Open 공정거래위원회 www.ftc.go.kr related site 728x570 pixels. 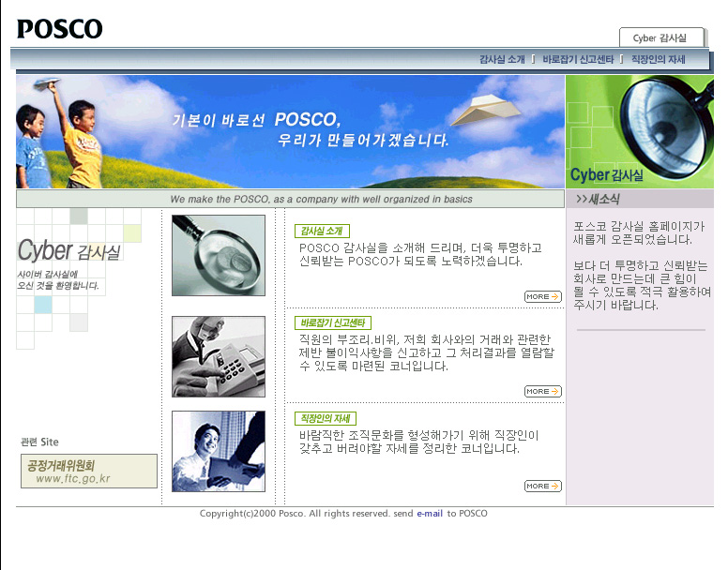click(89, 472)
